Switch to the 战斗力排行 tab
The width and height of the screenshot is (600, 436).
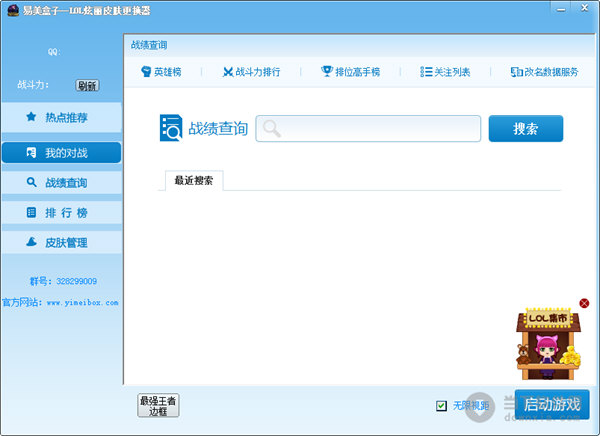[x=251, y=72]
